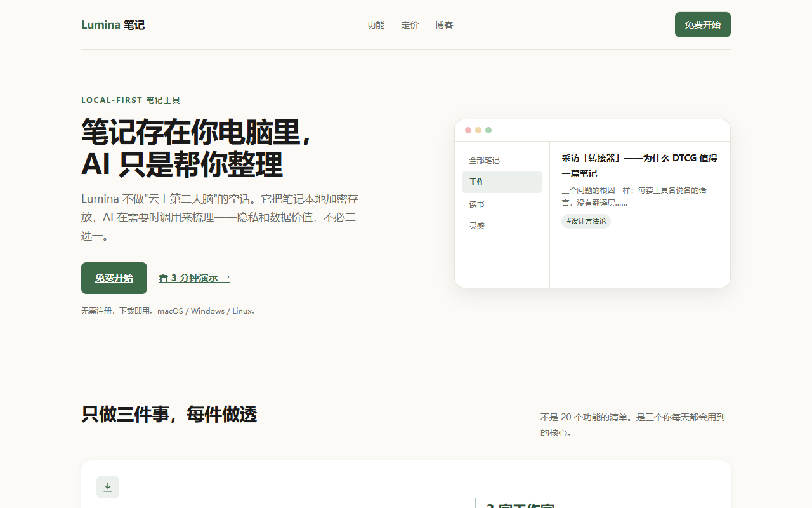The width and height of the screenshot is (812, 508).
Task: Click the 只做三件事,每件做透 heading
Action: (x=169, y=415)
